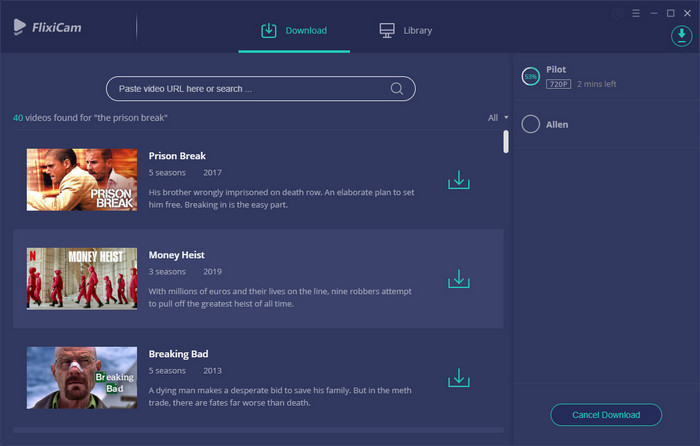Click the results list vertical scrollbar

click(506, 142)
